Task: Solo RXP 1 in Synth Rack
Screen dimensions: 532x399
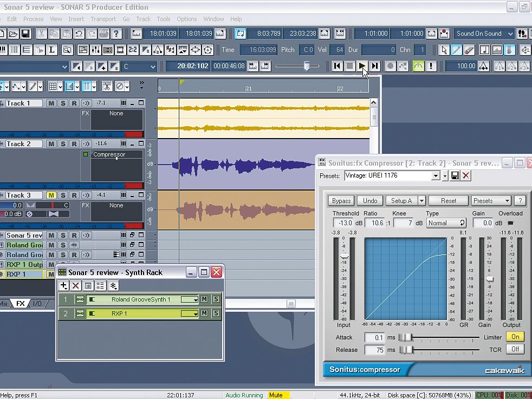Action: tap(216, 313)
